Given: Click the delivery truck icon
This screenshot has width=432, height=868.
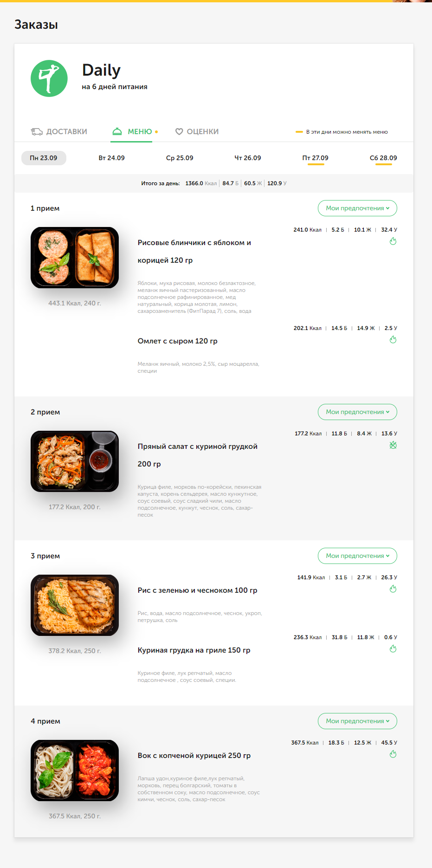Looking at the screenshot, I should (37, 132).
